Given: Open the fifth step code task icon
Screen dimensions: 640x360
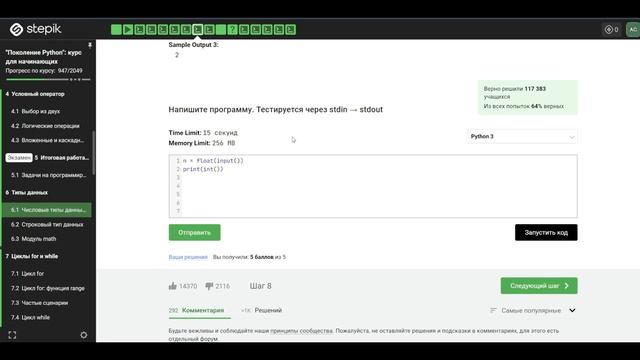Looking at the screenshot, I should tap(163, 29).
